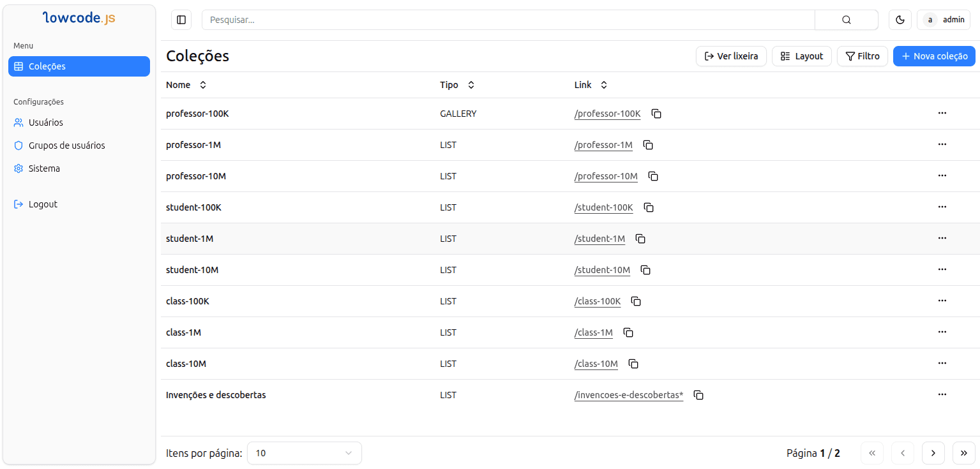980x469 pixels.
Task: Open Usuários in the sidebar
Action: coord(45,123)
